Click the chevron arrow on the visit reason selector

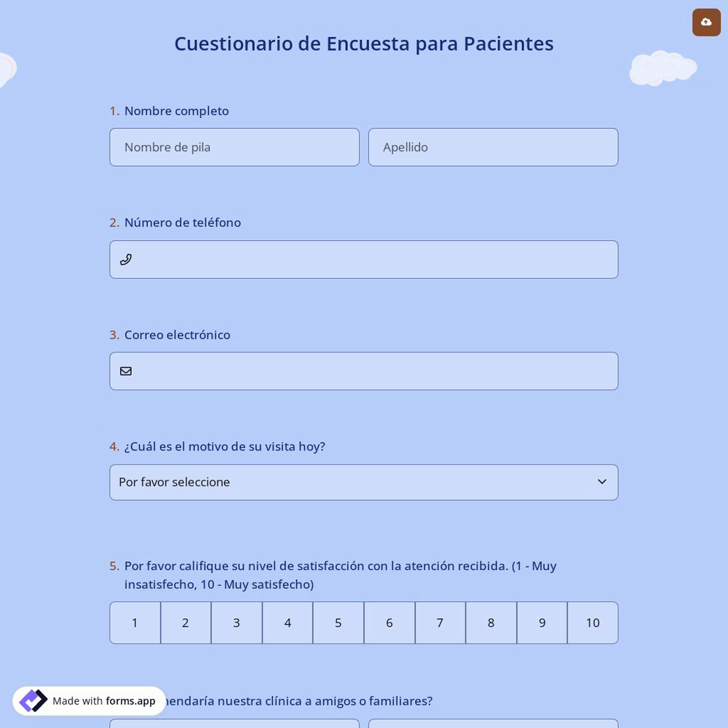click(x=602, y=482)
